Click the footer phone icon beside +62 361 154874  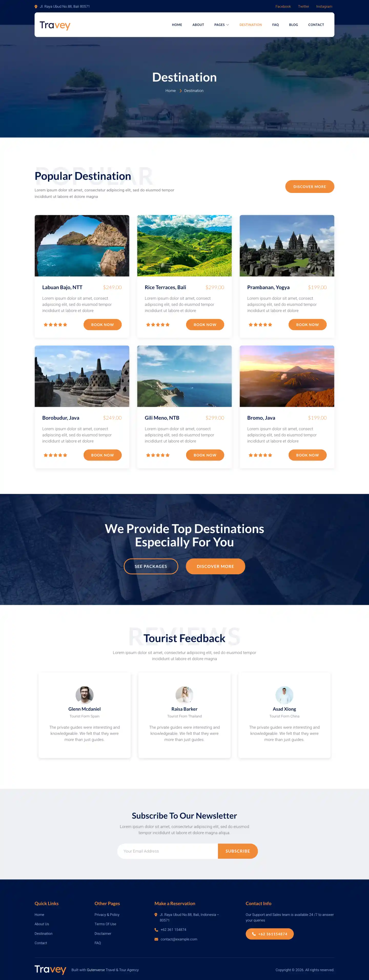(x=156, y=929)
